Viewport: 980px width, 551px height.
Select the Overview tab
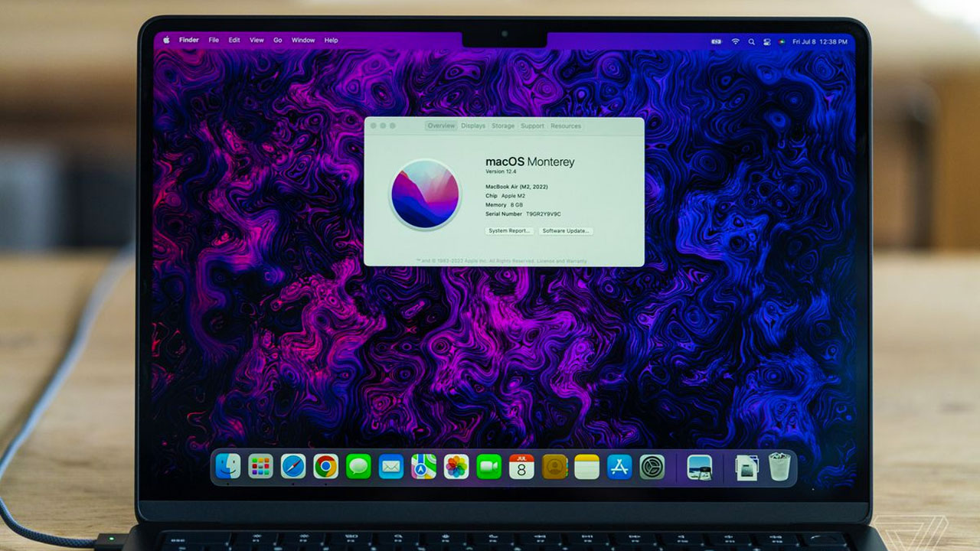pyautogui.click(x=441, y=126)
